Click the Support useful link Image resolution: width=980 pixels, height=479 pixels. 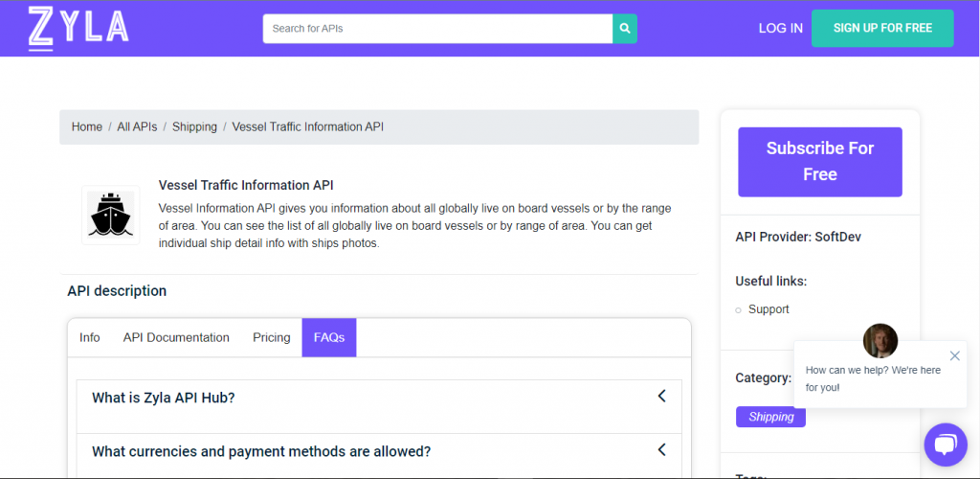pos(768,309)
